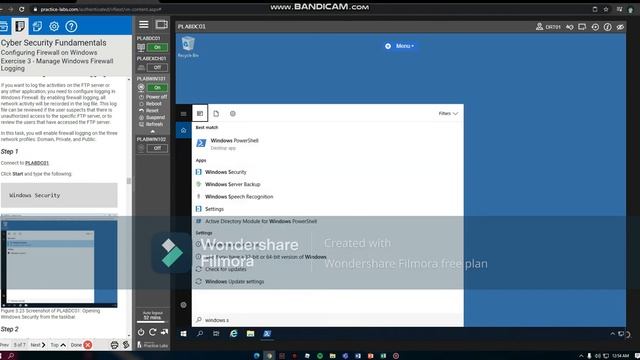Click the speaker sound icon in PLABDC01 header
640x360 pixels.
pyautogui.click(x=570, y=27)
